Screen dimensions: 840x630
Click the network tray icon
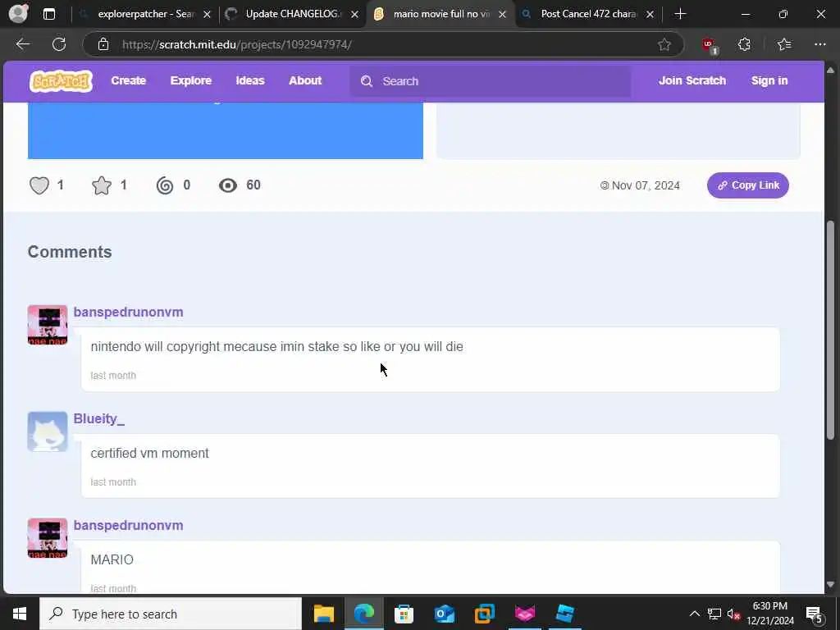[x=714, y=614]
